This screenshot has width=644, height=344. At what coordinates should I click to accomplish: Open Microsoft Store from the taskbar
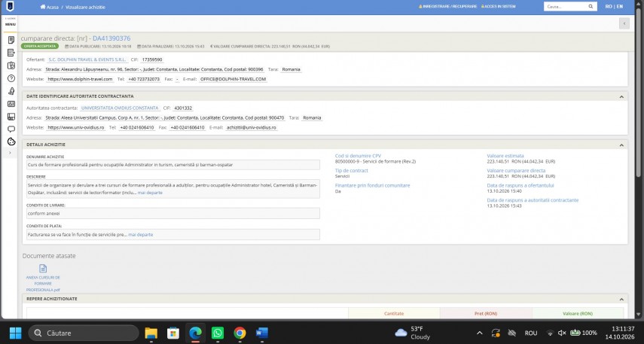(173, 333)
